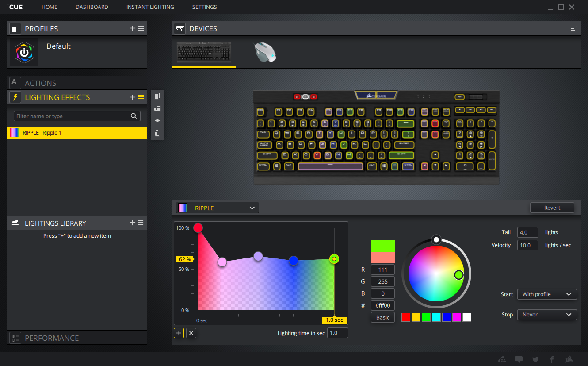The width and height of the screenshot is (588, 366).
Task: Delete the selected effect with trash icon
Action: click(x=157, y=133)
